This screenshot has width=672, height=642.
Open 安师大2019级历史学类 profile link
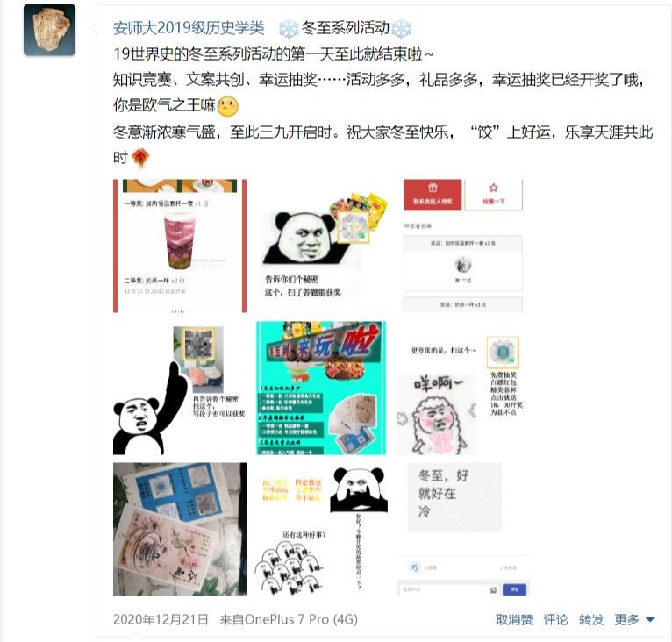pos(189,28)
